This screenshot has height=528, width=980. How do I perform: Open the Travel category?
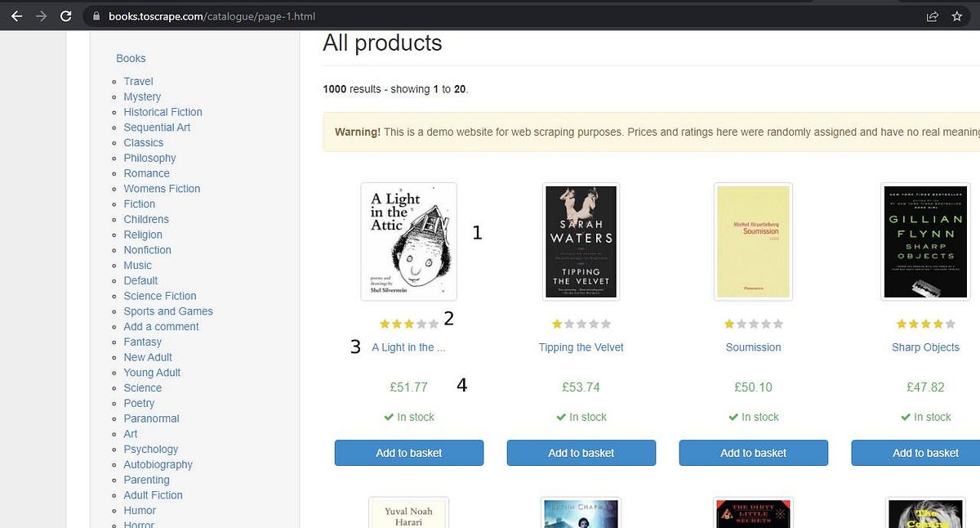point(138,81)
